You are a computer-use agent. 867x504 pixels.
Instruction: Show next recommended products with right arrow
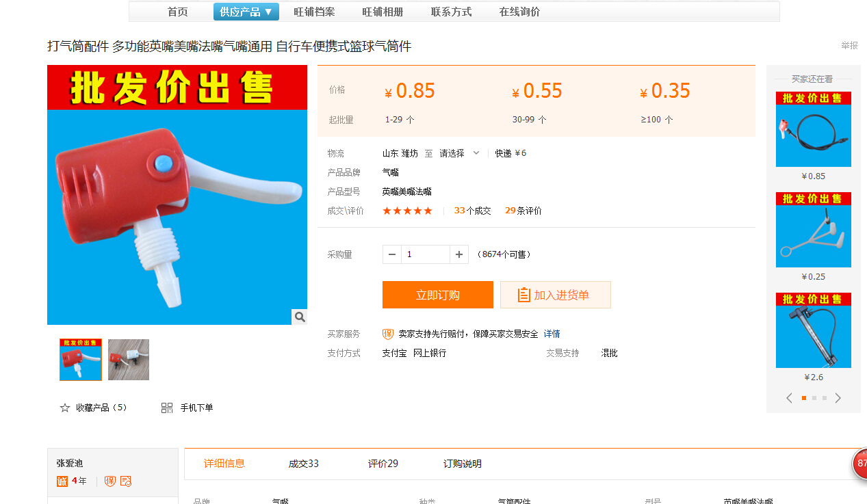[838, 398]
